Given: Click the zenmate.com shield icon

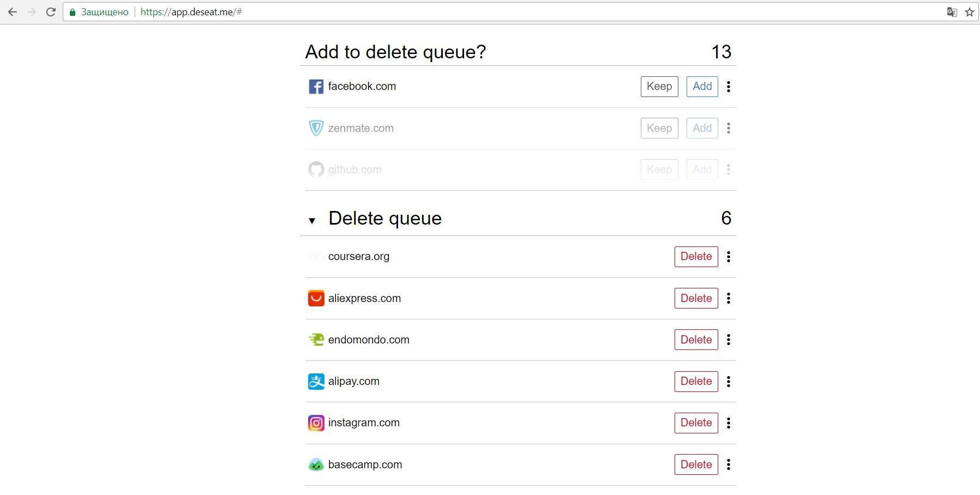Looking at the screenshot, I should tap(316, 128).
